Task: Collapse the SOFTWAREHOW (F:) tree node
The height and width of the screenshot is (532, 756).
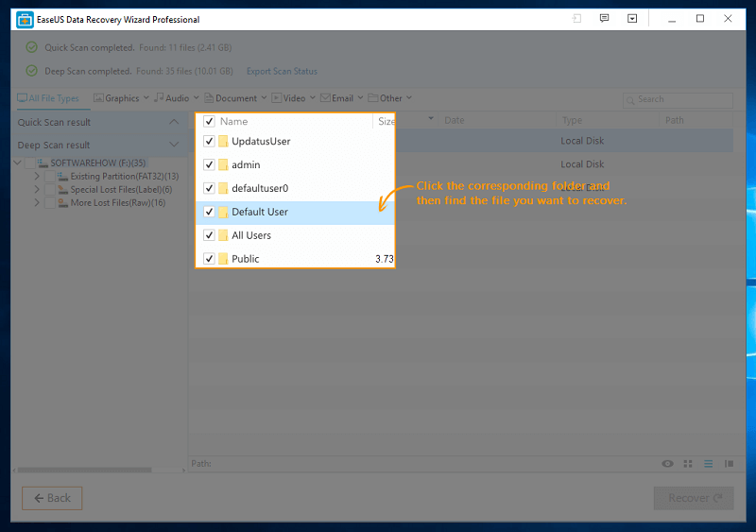Action: pyautogui.click(x=17, y=163)
